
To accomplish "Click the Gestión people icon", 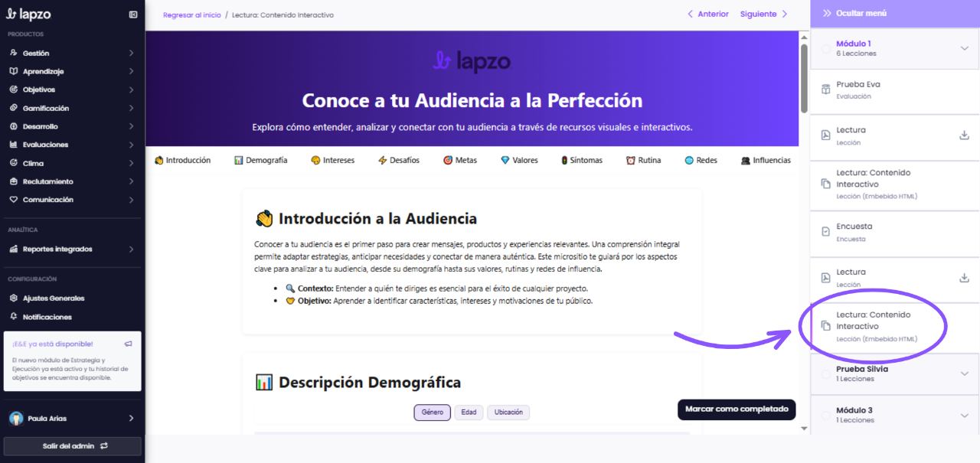I will (x=14, y=53).
